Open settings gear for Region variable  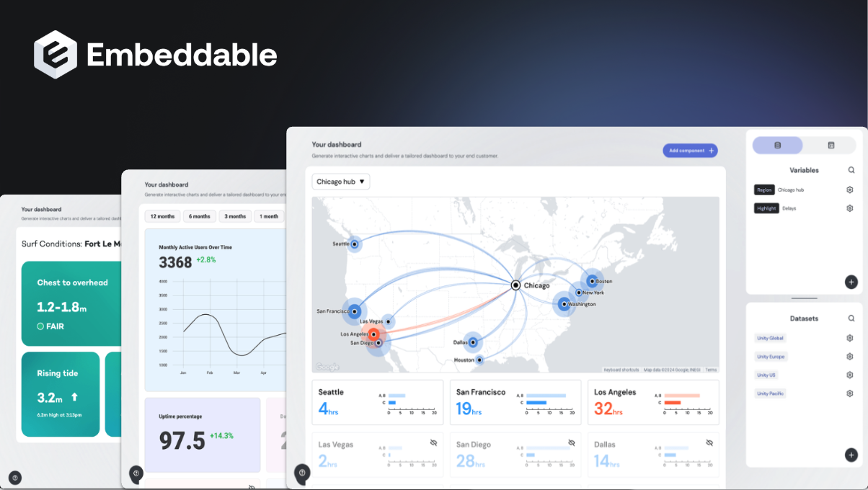(x=850, y=190)
